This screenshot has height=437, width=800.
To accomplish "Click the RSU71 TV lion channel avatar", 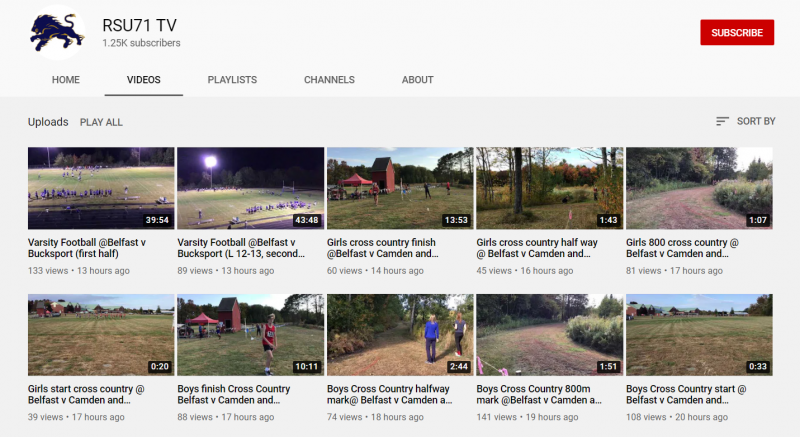I will click(57, 33).
